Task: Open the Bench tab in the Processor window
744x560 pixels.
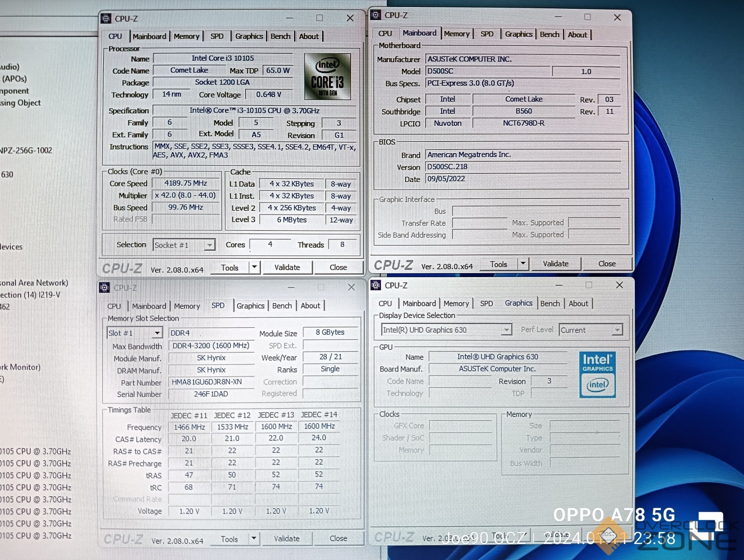Action: 280,36
